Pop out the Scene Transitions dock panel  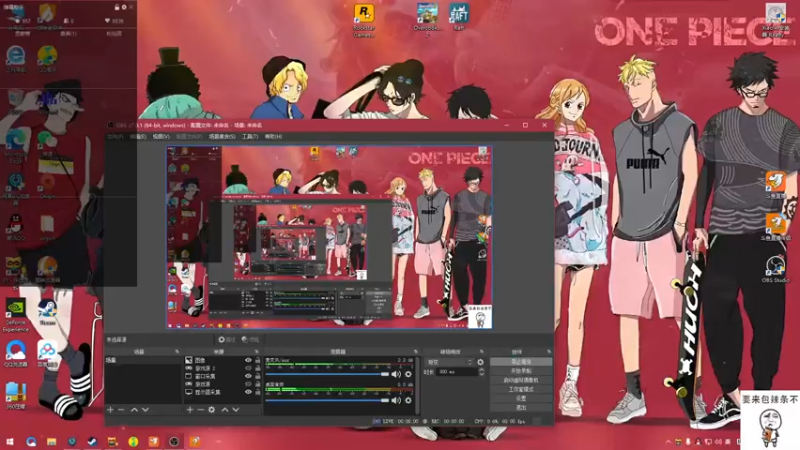pos(482,352)
